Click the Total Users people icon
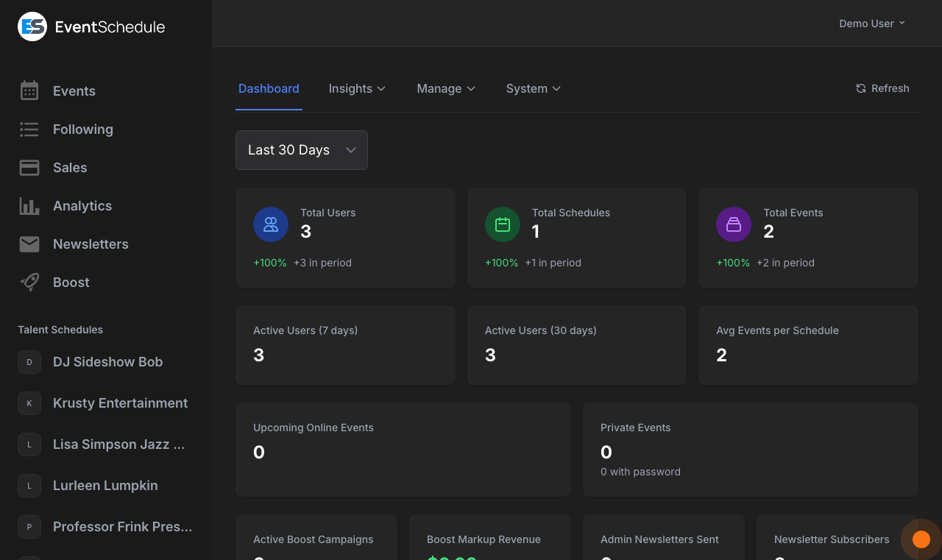The height and width of the screenshot is (560, 942). coord(271,224)
